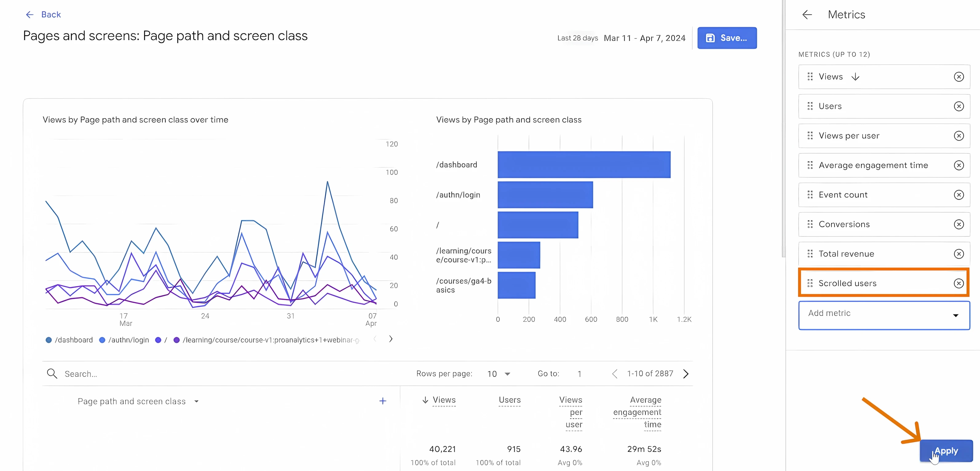This screenshot has height=471, width=980.
Task: Remove the Users metric
Action: coord(959,106)
